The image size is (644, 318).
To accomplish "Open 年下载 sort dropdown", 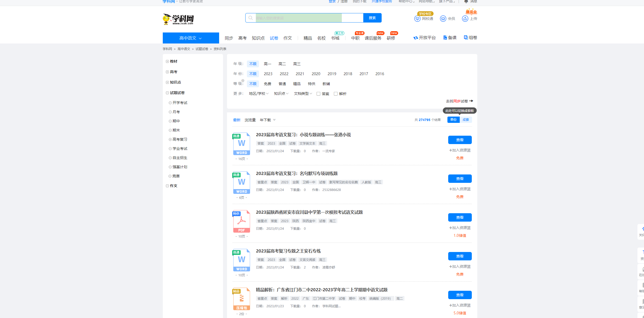I will click(268, 120).
